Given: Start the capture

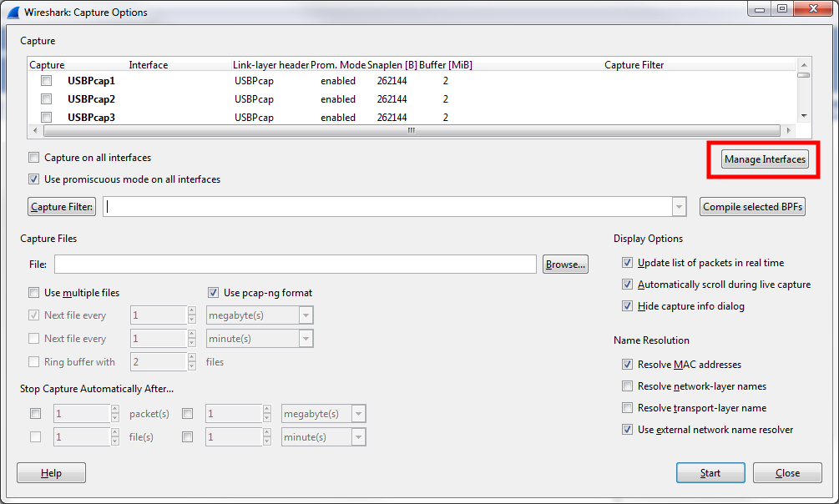Looking at the screenshot, I should point(710,473).
